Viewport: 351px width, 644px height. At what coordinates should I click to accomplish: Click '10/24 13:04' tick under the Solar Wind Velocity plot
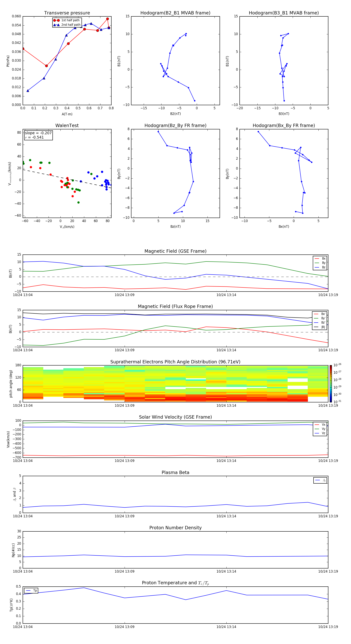23,461
